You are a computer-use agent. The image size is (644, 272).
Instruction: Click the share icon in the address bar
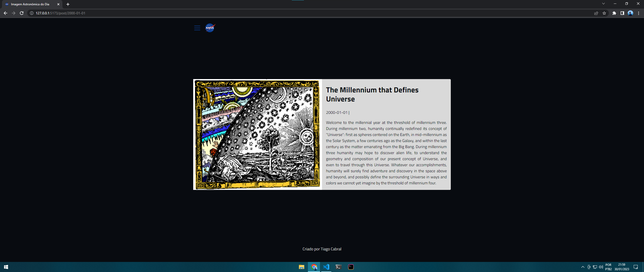click(x=596, y=13)
